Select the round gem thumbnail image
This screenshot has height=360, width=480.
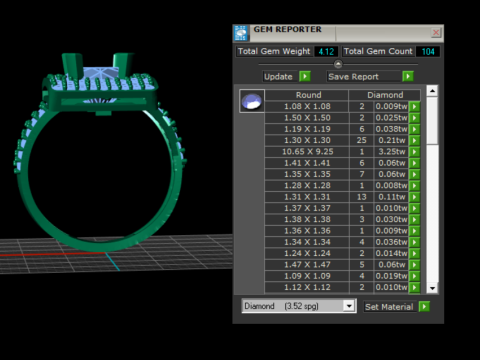252,101
